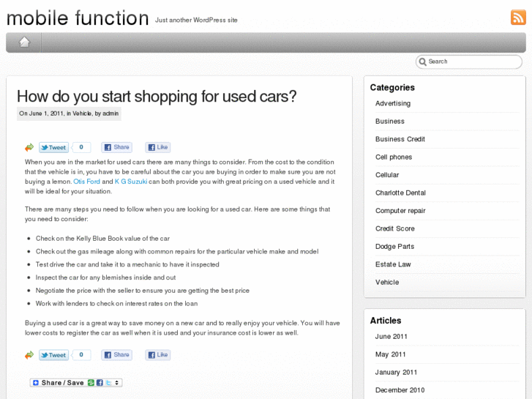Click the top Facebook Share button
Viewport: 532px width, 399px height.
(x=116, y=147)
